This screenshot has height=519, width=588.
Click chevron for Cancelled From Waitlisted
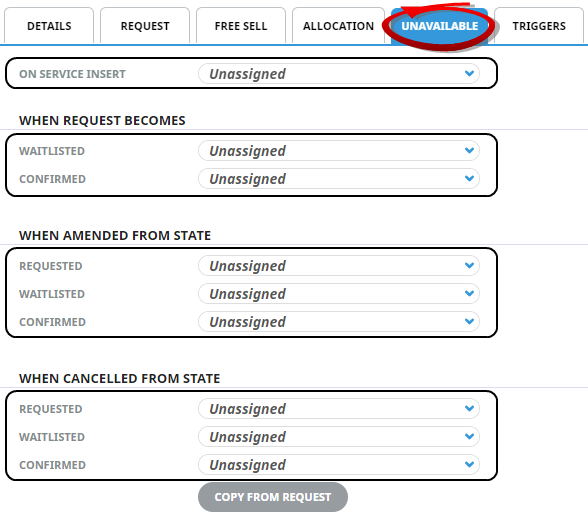pos(469,436)
